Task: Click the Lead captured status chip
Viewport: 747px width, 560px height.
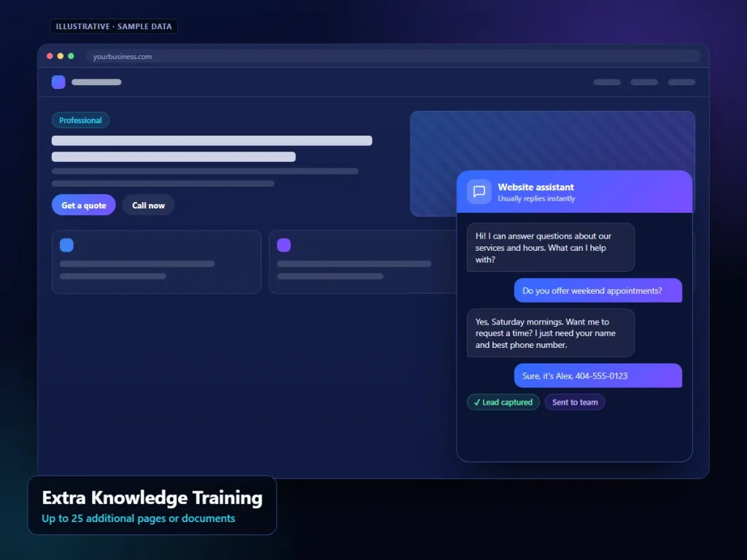Action: point(503,402)
